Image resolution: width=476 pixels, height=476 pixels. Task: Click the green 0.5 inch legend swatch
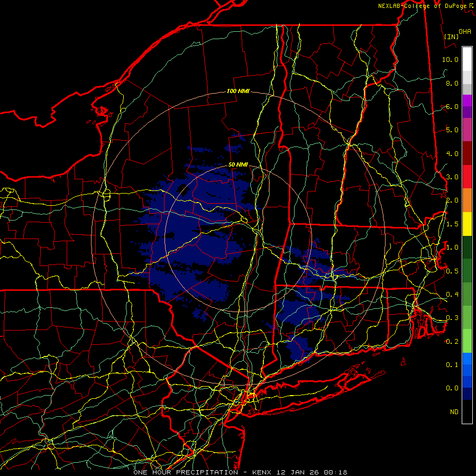coord(467,271)
